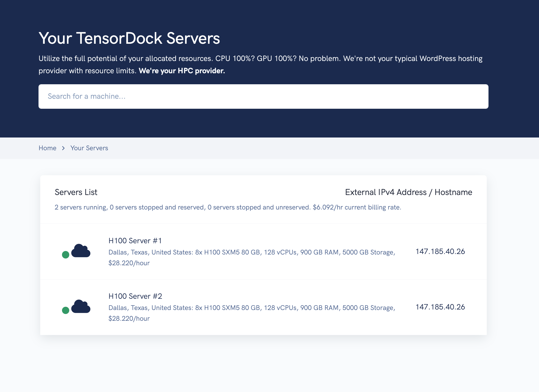Click green status dot of H100 Server #2
The height and width of the screenshot is (392, 539).
point(65,310)
